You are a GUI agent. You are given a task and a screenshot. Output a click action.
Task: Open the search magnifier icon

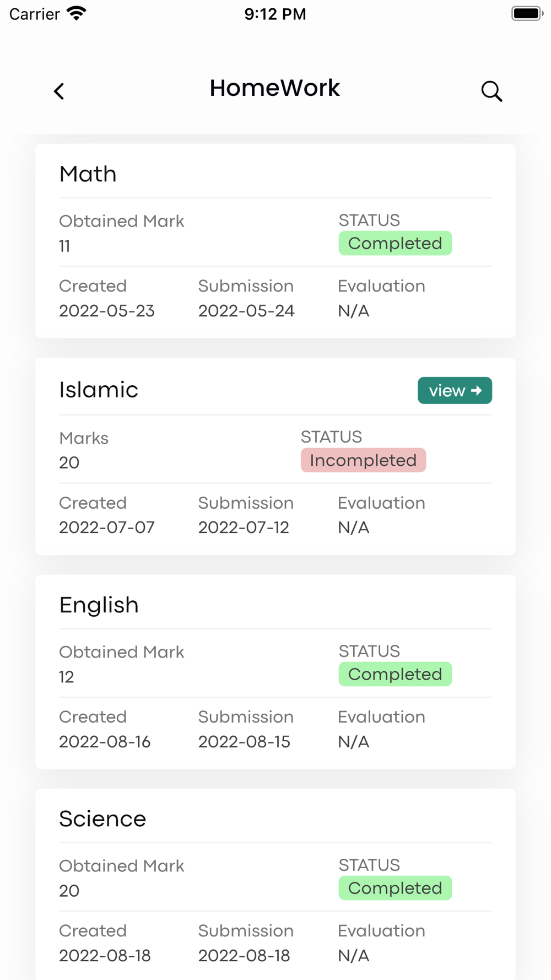pos(491,91)
